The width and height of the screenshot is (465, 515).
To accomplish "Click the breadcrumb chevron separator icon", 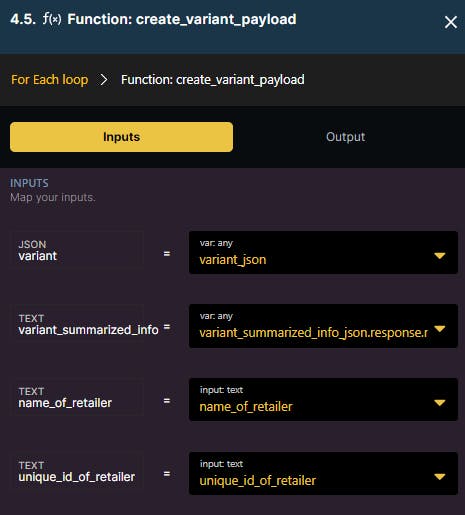I will pos(104,80).
